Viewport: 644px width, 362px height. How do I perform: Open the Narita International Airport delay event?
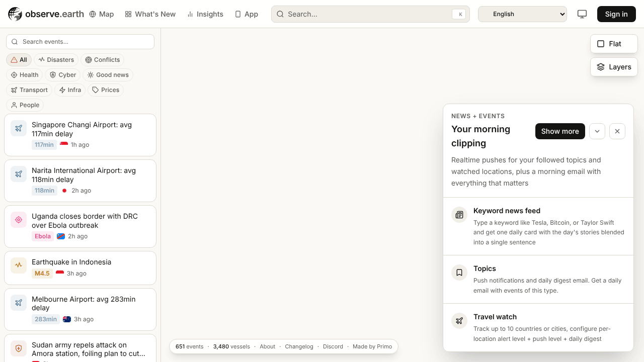(x=80, y=180)
